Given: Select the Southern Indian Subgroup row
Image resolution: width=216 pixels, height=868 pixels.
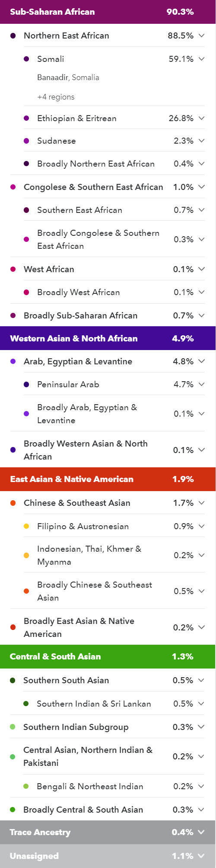Looking at the screenshot, I should click(x=108, y=727).
